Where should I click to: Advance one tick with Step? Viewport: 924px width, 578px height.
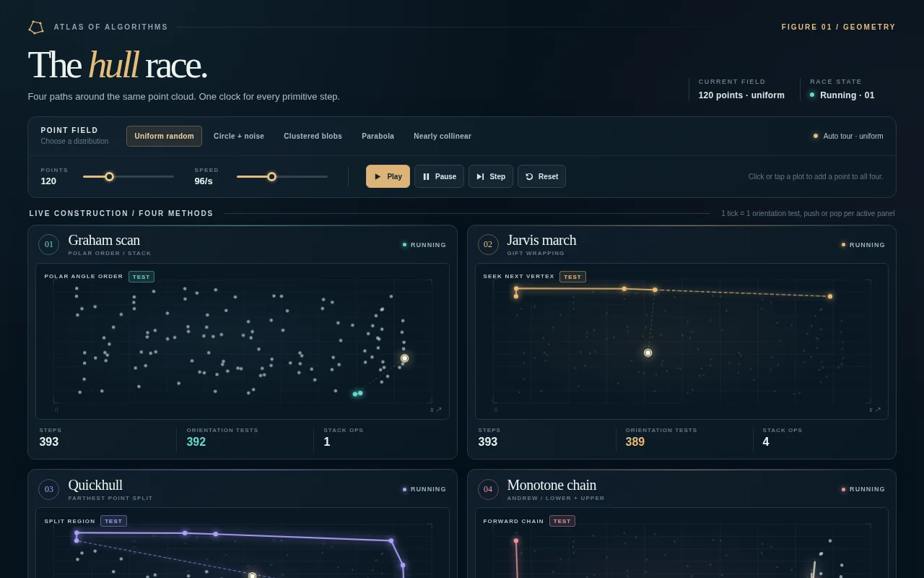(x=491, y=176)
